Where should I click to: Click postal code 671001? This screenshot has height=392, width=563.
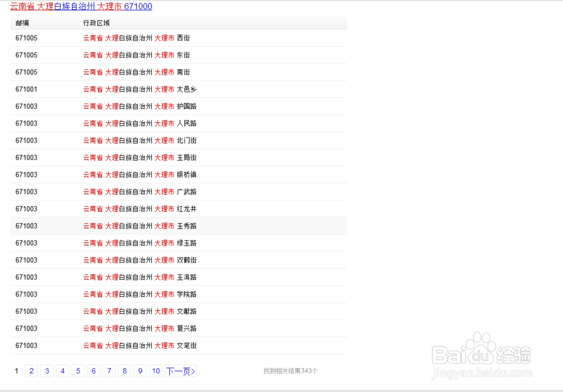[26, 89]
